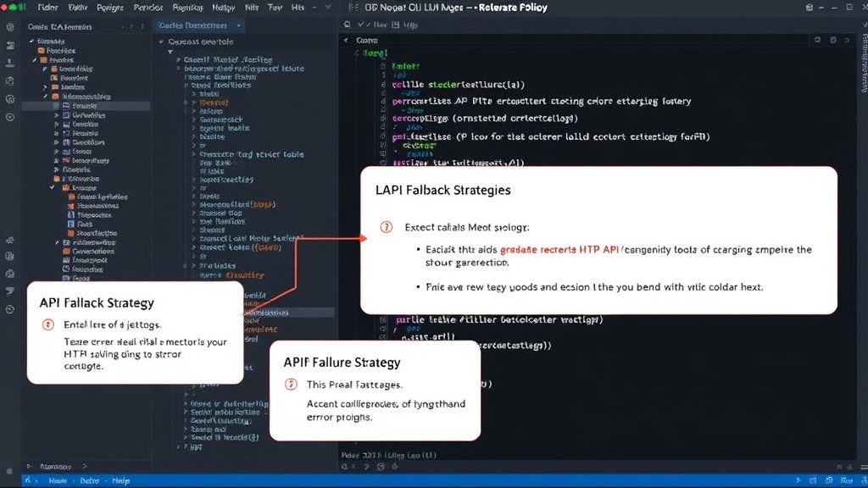The width and height of the screenshot is (868, 488).
Task: Click the flag icon in lower activity bar
Action: point(10,291)
